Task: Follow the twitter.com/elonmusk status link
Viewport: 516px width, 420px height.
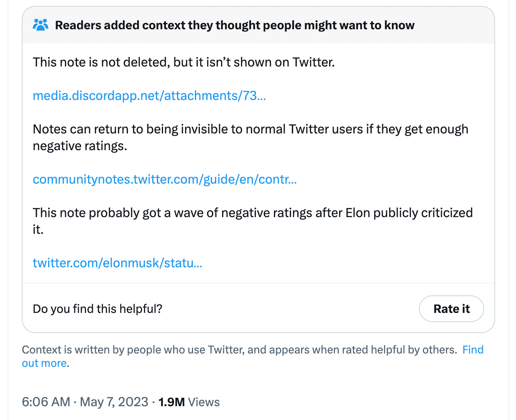Action: 118,263
